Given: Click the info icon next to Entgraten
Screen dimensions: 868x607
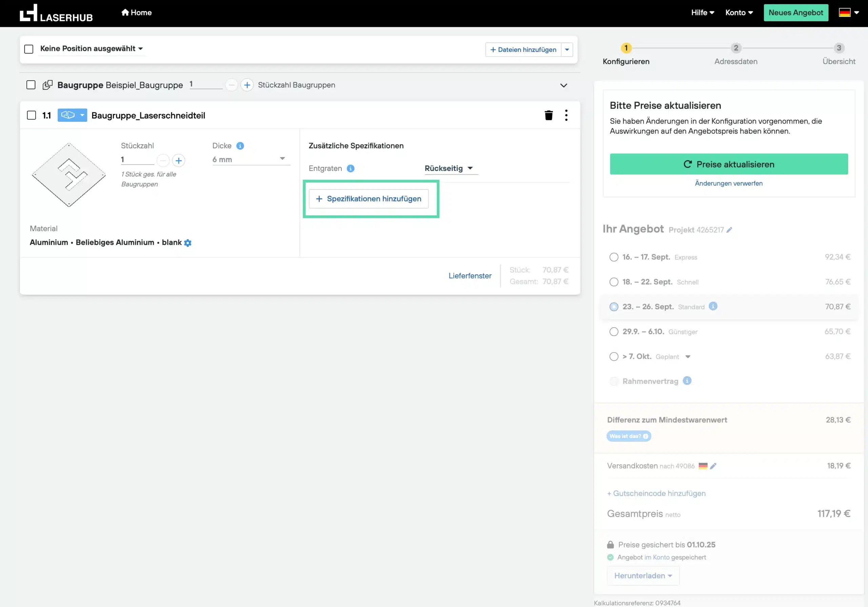Looking at the screenshot, I should pyautogui.click(x=351, y=169).
